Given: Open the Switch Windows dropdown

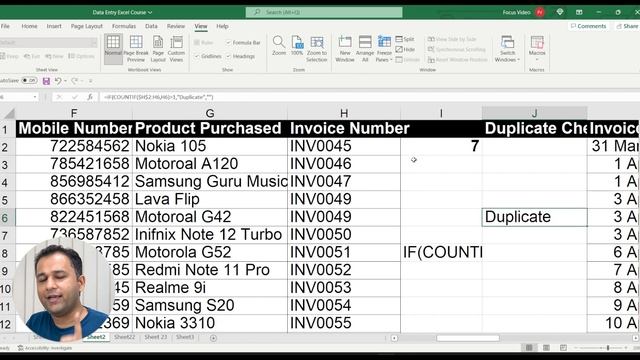Looking at the screenshot, I should pyautogui.click(x=507, y=60).
